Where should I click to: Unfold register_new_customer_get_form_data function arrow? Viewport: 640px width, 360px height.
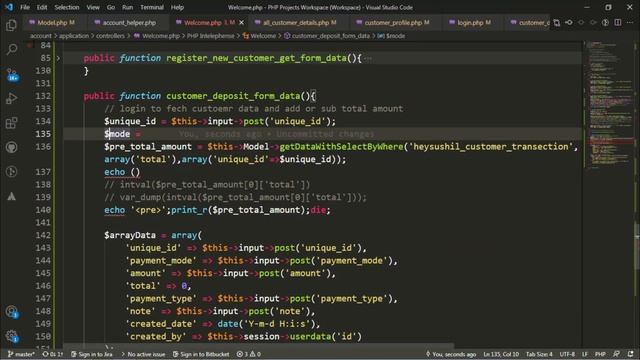(x=58, y=58)
